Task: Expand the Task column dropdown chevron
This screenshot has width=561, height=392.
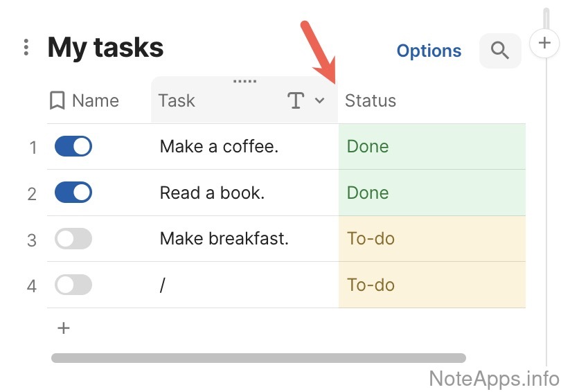Action: pos(319,101)
